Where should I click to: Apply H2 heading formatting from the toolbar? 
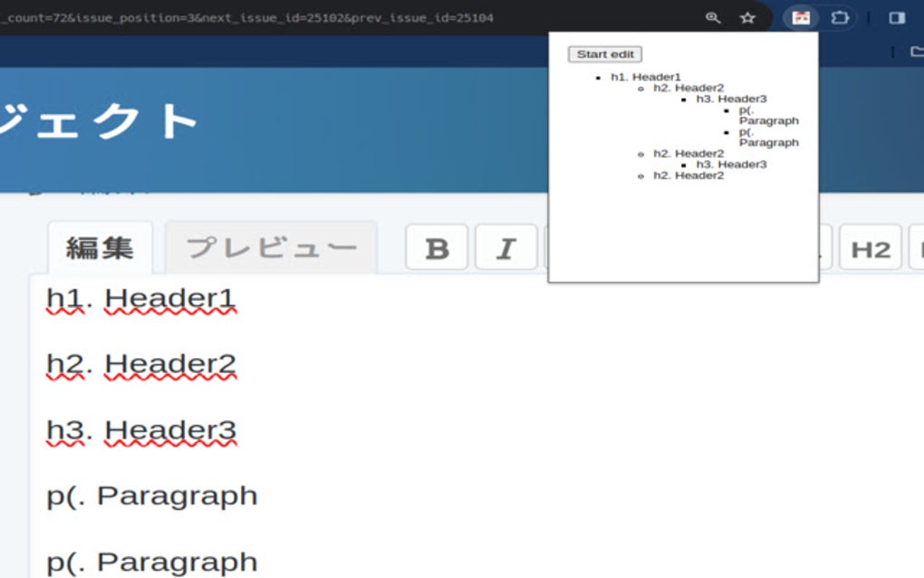tap(870, 246)
